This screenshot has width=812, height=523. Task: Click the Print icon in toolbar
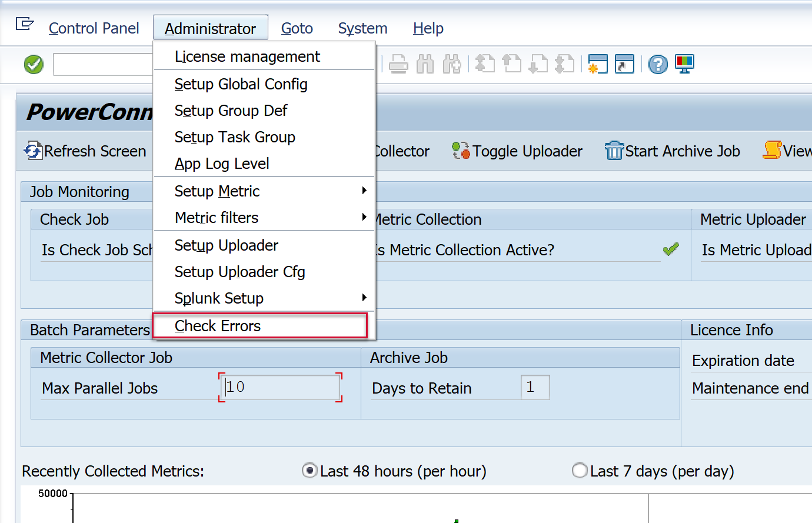[398, 64]
